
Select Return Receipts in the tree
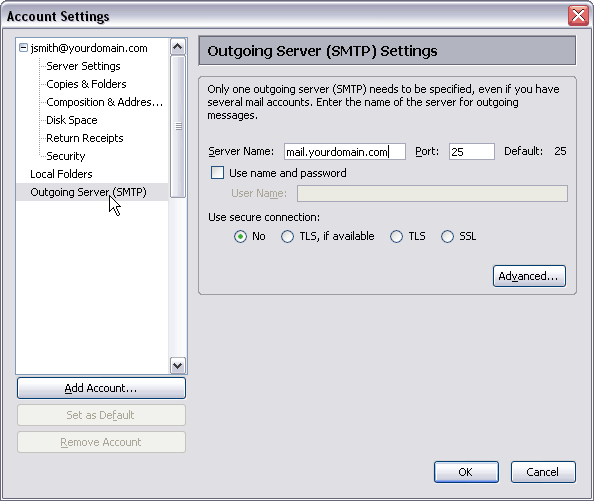coord(85,138)
